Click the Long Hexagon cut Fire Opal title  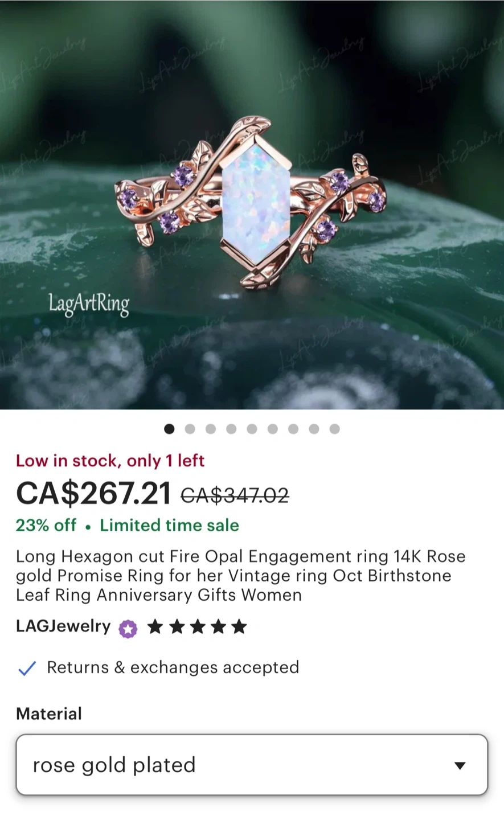(x=241, y=576)
